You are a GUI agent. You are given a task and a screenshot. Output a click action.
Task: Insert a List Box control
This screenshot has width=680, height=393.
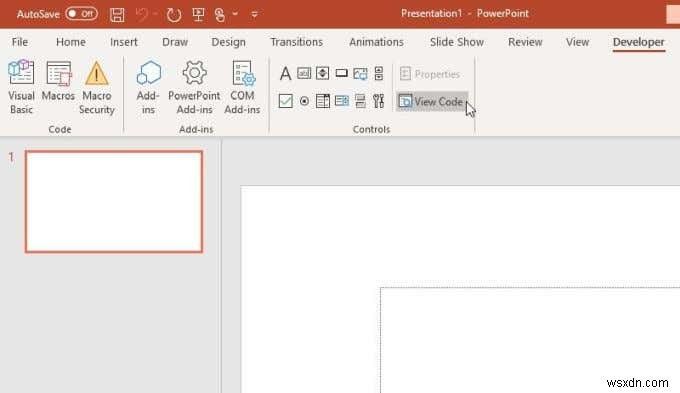coord(342,101)
